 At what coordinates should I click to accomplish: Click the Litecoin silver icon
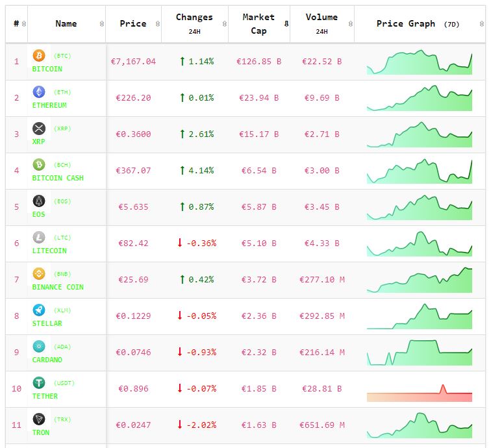click(x=39, y=238)
